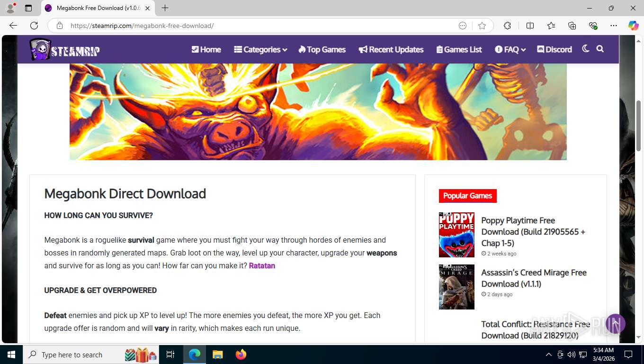
Task: Select the Megabonk Free Download tab
Action: pos(98,8)
